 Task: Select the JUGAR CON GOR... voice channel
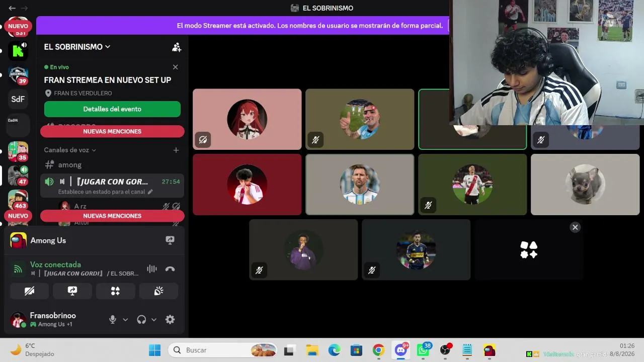pos(112,186)
